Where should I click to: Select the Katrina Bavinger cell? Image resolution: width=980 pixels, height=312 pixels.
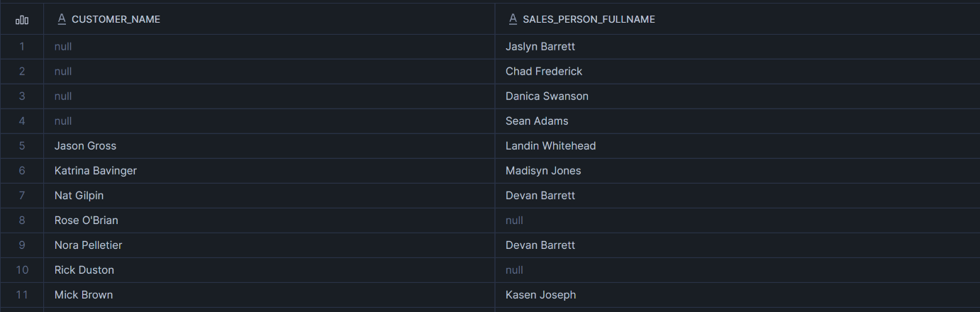click(x=96, y=171)
